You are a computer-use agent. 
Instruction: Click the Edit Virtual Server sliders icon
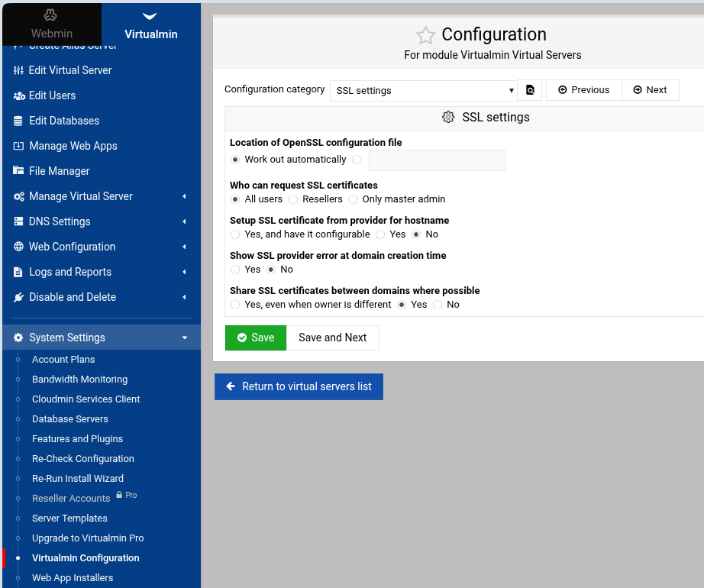pos(19,70)
